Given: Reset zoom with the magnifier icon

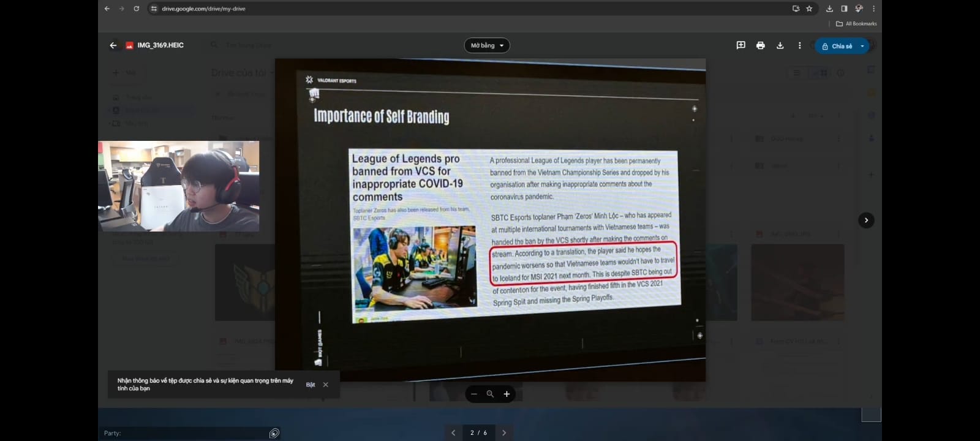Looking at the screenshot, I should coord(490,394).
